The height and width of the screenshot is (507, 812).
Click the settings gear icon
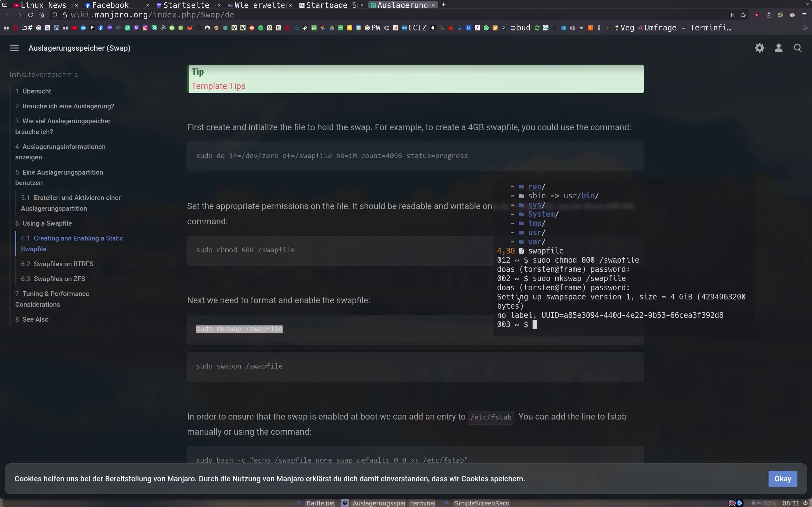click(x=759, y=48)
